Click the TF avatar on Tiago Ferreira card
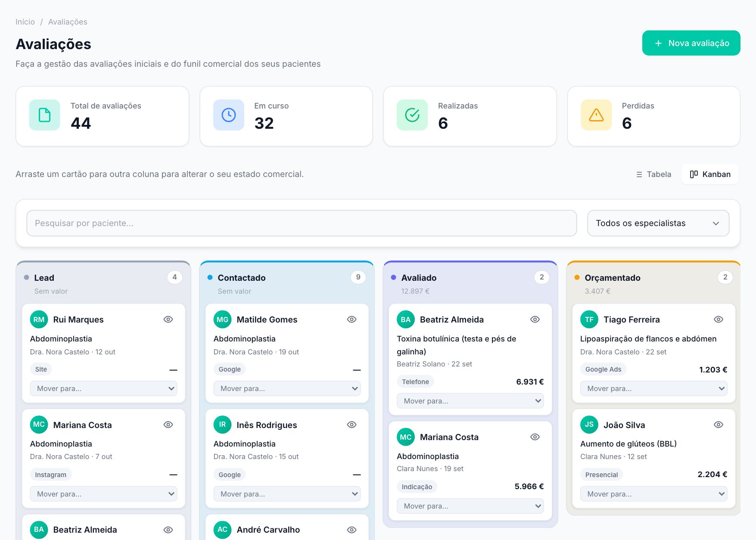This screenshot has height=540, width=756. [x=589, y=320]
